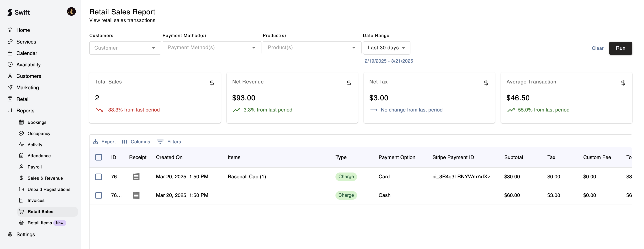
Task: Open receipt icon for the Cash transaction
Action: point(136,195)
